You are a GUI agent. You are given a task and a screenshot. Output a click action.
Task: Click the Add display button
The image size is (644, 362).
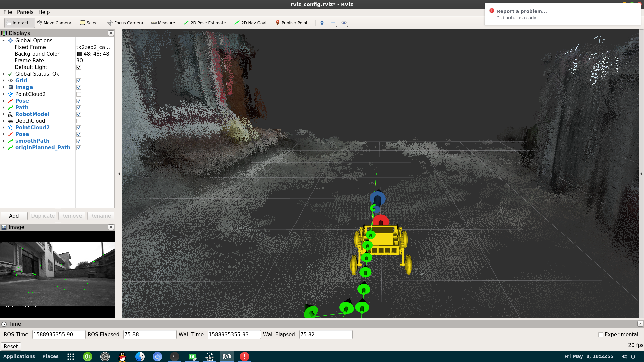14,216
